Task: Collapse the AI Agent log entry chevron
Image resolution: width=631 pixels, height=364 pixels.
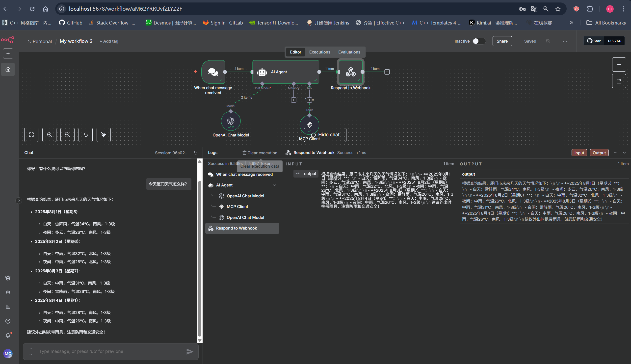Action: (274, 185)
